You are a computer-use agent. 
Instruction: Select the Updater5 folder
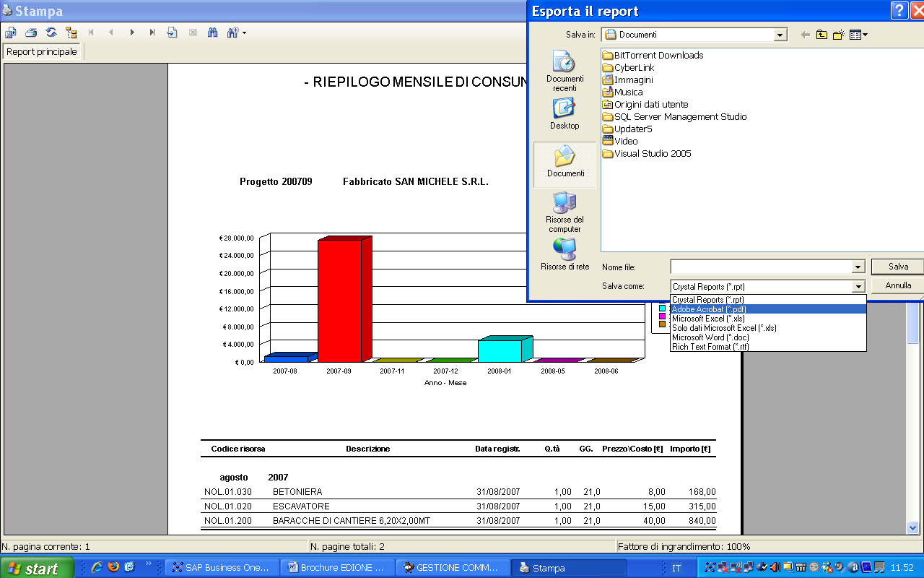[x=627, y=129]
